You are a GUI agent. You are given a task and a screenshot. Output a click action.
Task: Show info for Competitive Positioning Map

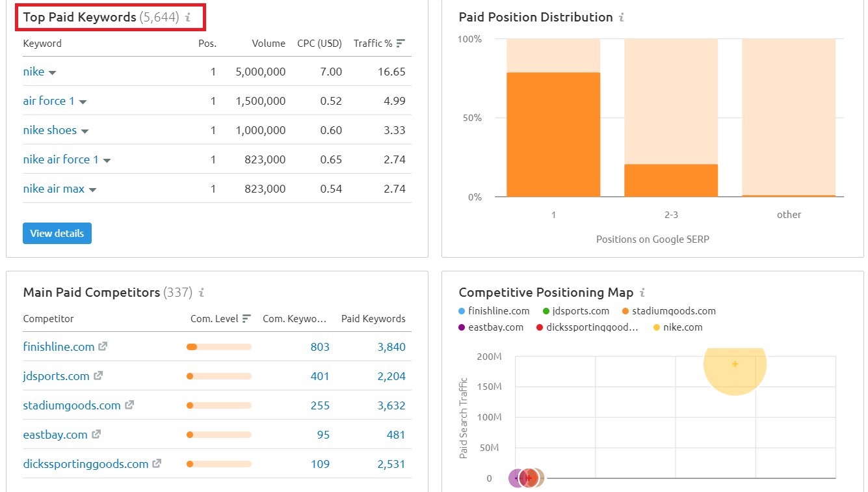tap(642, 293)
